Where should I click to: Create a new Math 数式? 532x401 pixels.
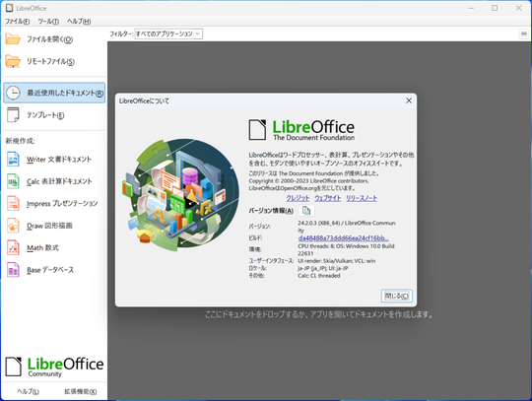coord(42,248)
